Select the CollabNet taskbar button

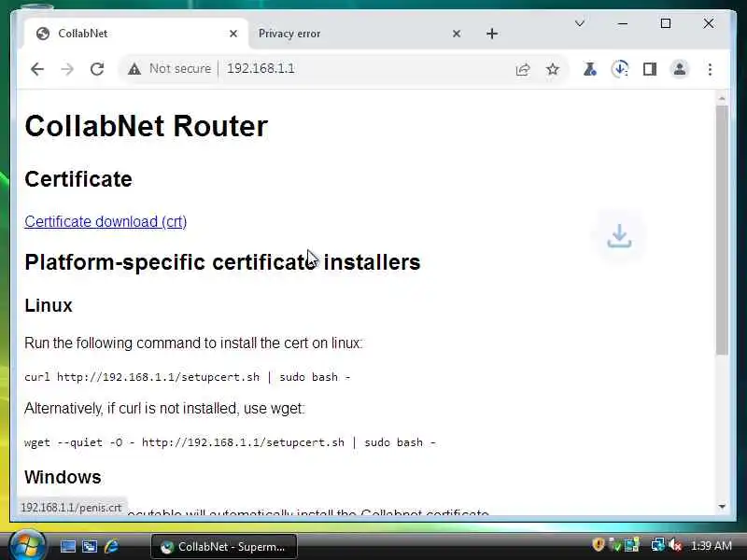click(224, 547)
